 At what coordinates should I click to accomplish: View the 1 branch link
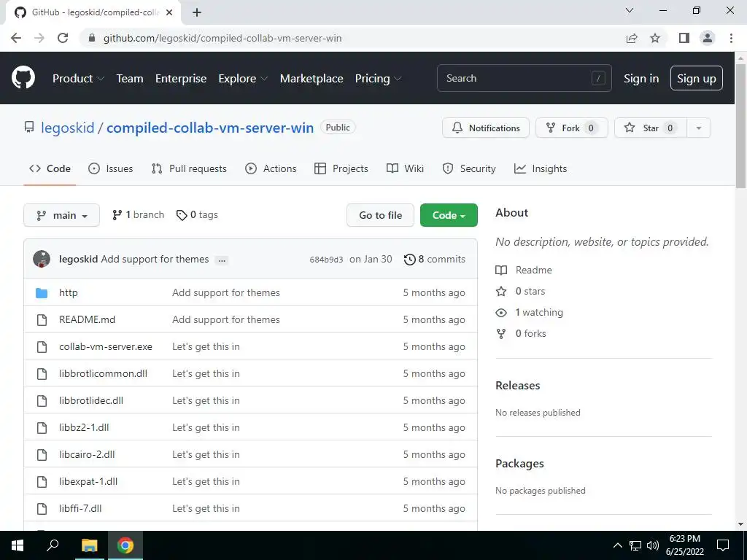click(x=138, y=215)
